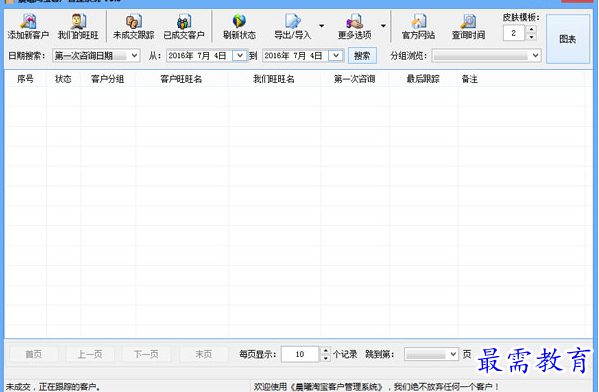Click the 更多选项 toolbar icon
This screenshot has height=392, width=599.
click(x=355, y=26)
